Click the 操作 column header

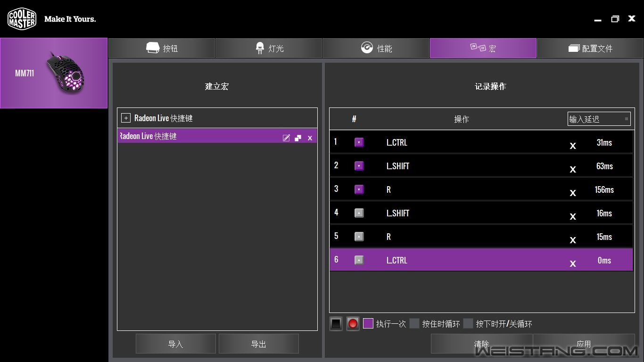462,119
